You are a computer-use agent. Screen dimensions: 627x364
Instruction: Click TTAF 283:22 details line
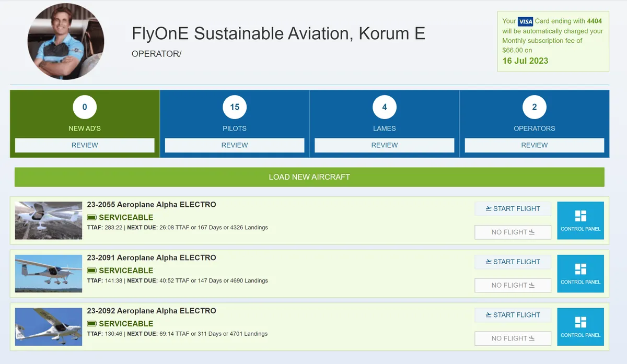point(178,228)
